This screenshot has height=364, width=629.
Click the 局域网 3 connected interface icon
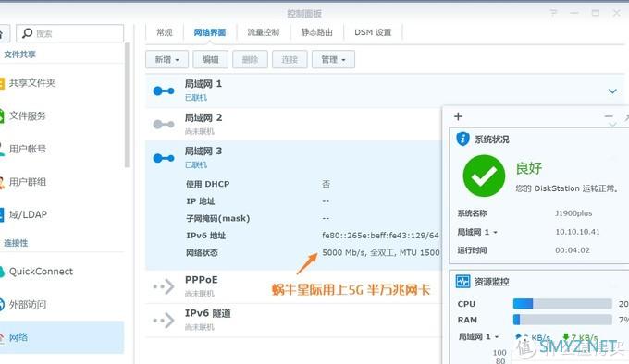pyautogui.click(x=164, y=158)
